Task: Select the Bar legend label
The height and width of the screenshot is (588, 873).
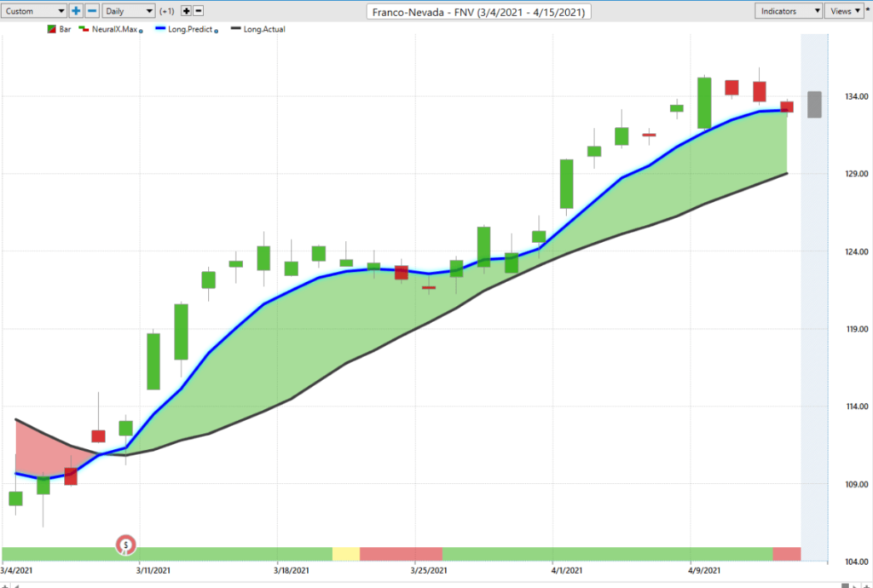Action: pyautogui.click(x=65, y=30)
